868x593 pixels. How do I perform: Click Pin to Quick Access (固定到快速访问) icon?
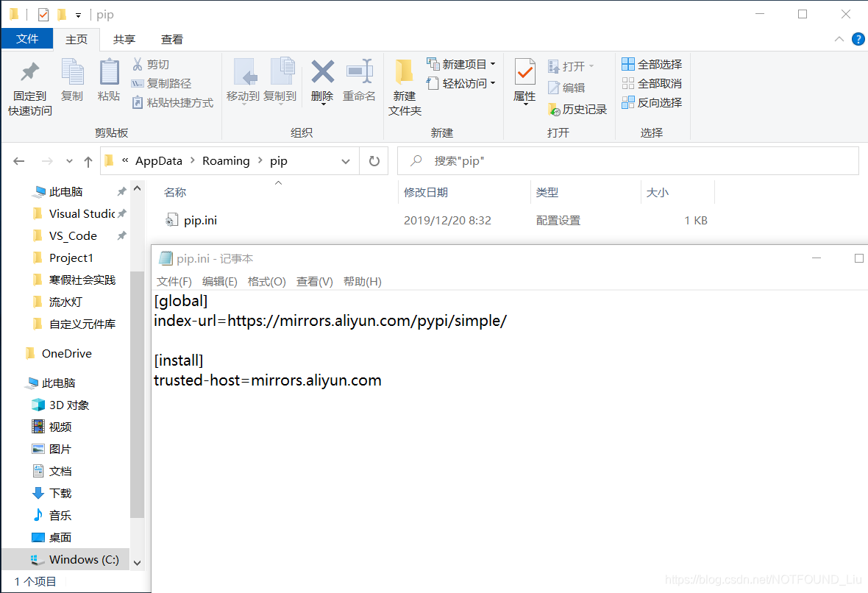[x=30, y=72]
